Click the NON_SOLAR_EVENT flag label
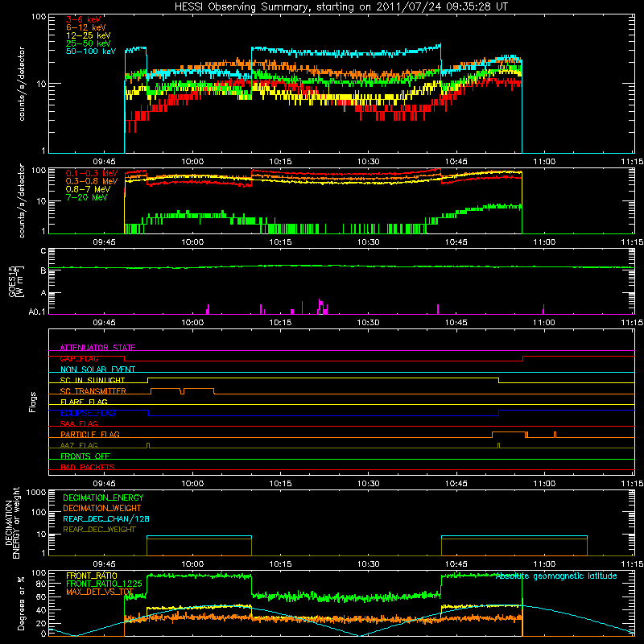Image resolution: width=644 pixels, height=644 pixels. [x=97, y=369]
